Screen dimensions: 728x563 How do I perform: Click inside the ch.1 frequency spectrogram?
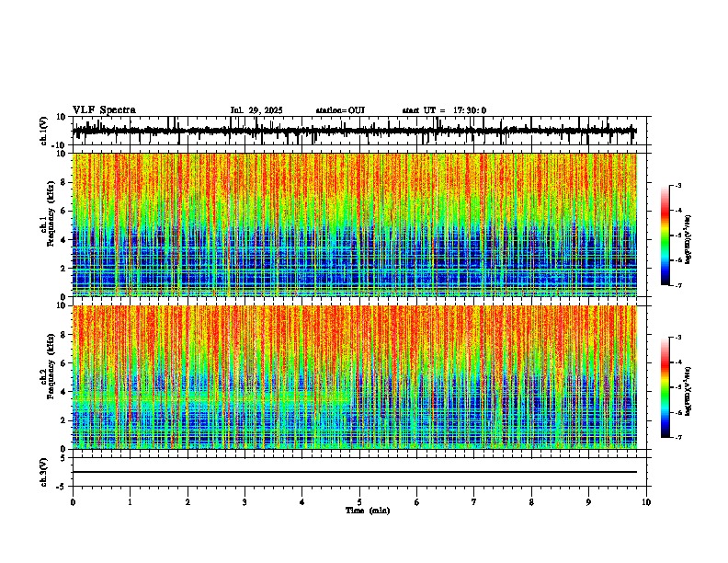tap(355, 224)
